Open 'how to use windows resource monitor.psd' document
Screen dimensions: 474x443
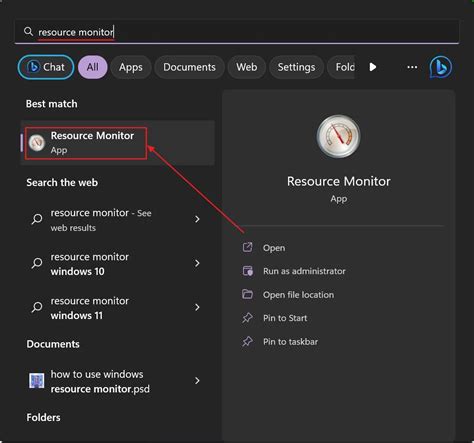tap(118, 381)
